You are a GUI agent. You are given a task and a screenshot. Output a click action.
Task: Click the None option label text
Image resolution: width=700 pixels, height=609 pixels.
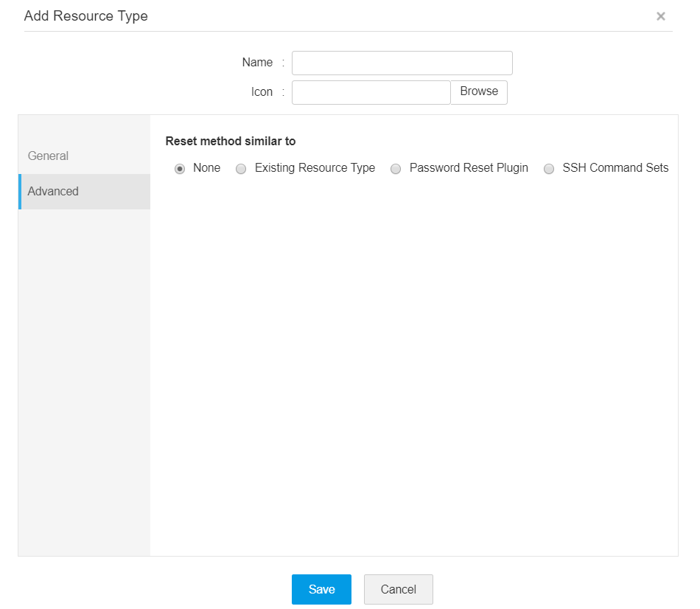click(207, 168)
